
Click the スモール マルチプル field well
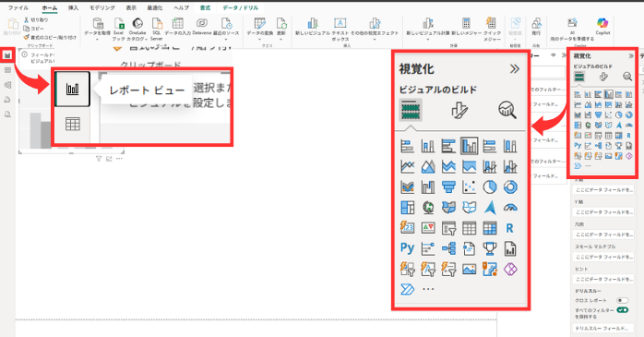[x=602, y=257]
